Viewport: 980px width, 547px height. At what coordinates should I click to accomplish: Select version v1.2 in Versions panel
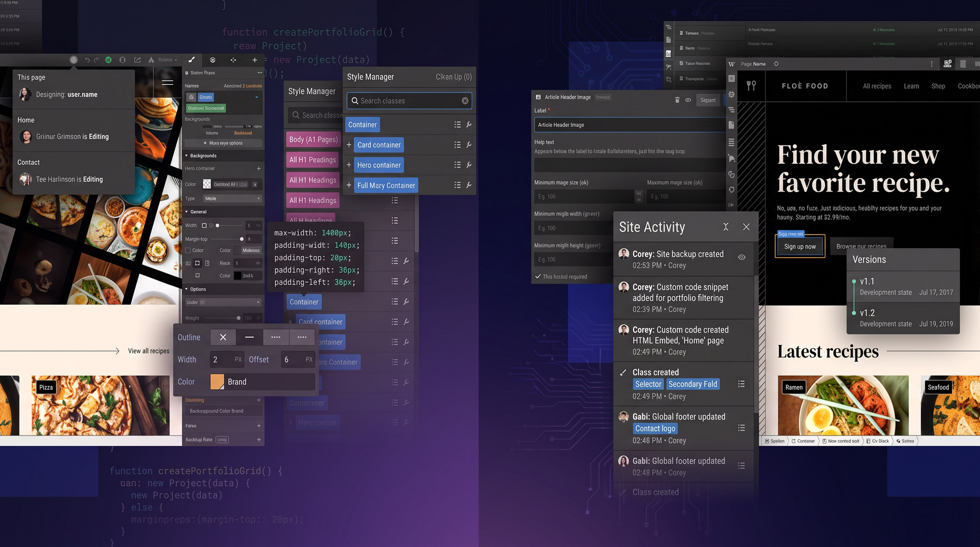[903, 318]
